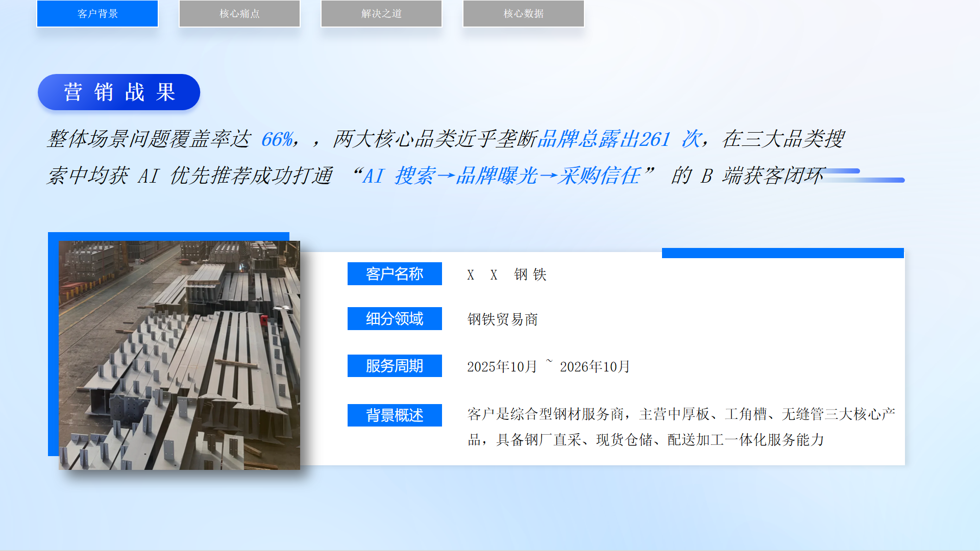Click the text 整体场景问题覆盖率达
The height and width of the screenshot is (551, 980).
tap(149, 139)
